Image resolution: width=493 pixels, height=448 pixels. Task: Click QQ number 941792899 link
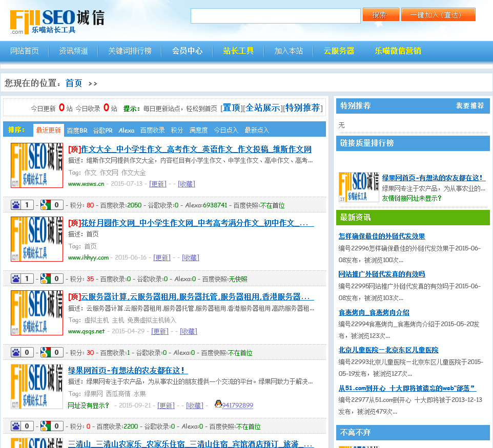pos(237,406)
